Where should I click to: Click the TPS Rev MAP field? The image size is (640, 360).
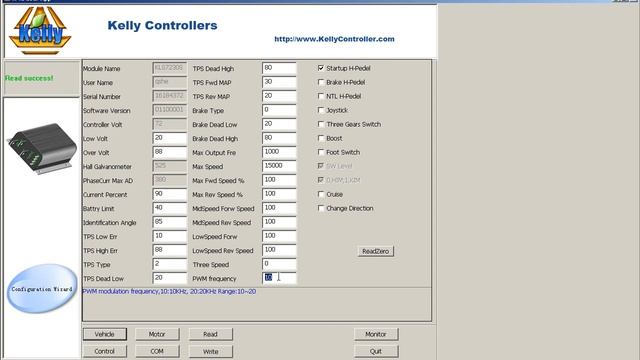(x=279, y=96)
